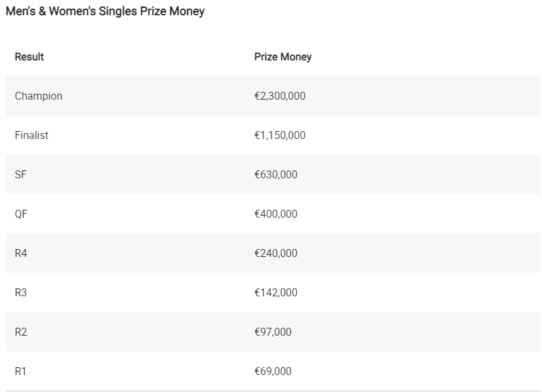Select the SF result cell
This screenshot has width=542, height=392.
[20, 174]
